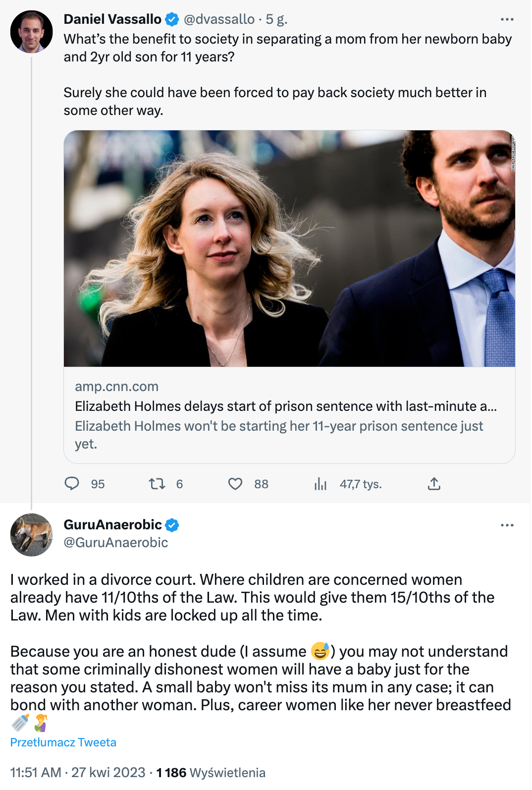Open Daniel Vassallo's profile picture

31,31
